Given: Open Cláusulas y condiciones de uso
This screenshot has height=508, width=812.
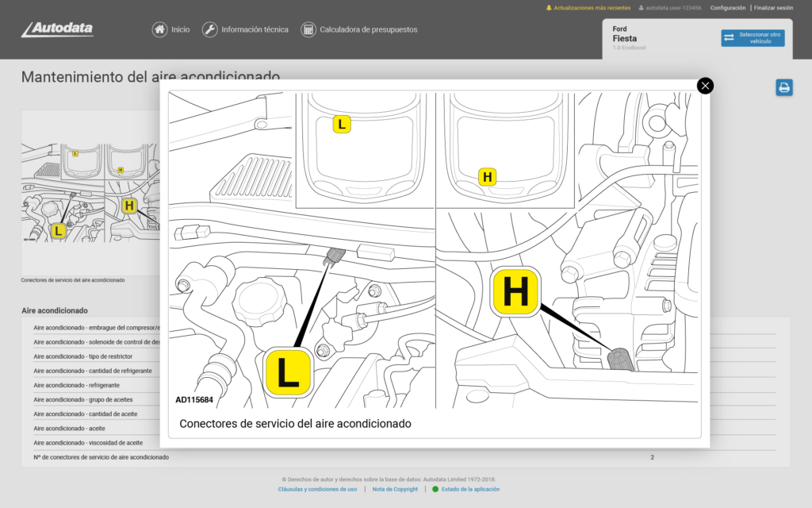Looking at the screenshot, I should pyautogui.click(x=317, y=489).
